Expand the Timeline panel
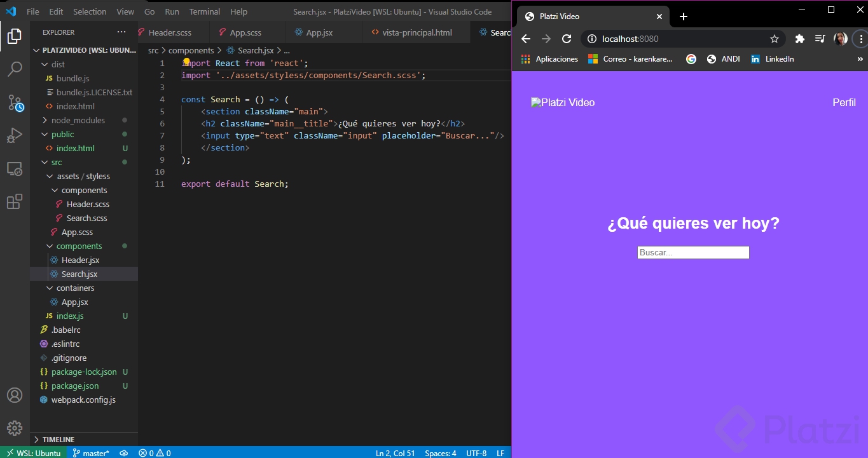This screenshot has width=868, height=458. tap(84, 440)
